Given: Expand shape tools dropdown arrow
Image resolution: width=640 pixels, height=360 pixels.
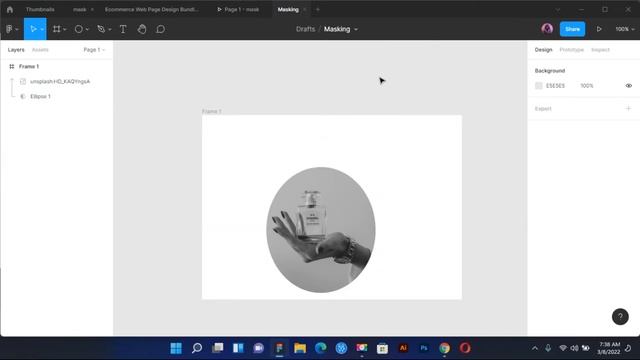Looking at the screenshot, I should coord(87,29).
